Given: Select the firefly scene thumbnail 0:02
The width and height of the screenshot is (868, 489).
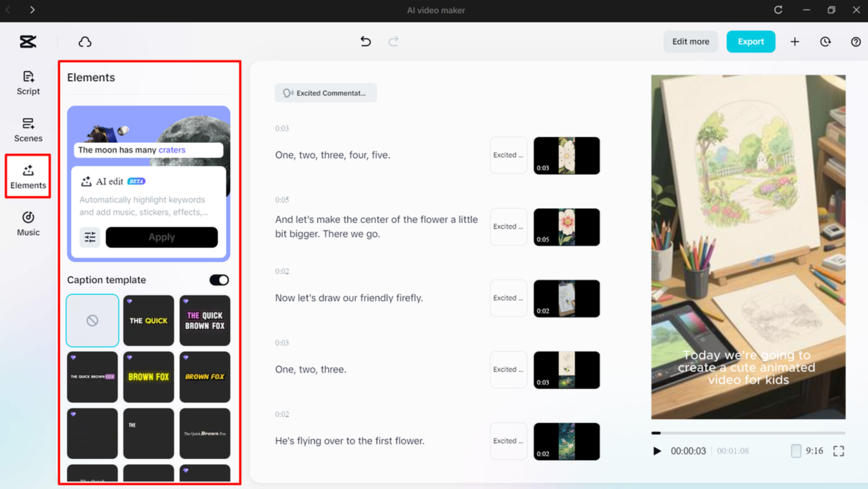Looking at the screenshot, I should [x=566, y=298].
